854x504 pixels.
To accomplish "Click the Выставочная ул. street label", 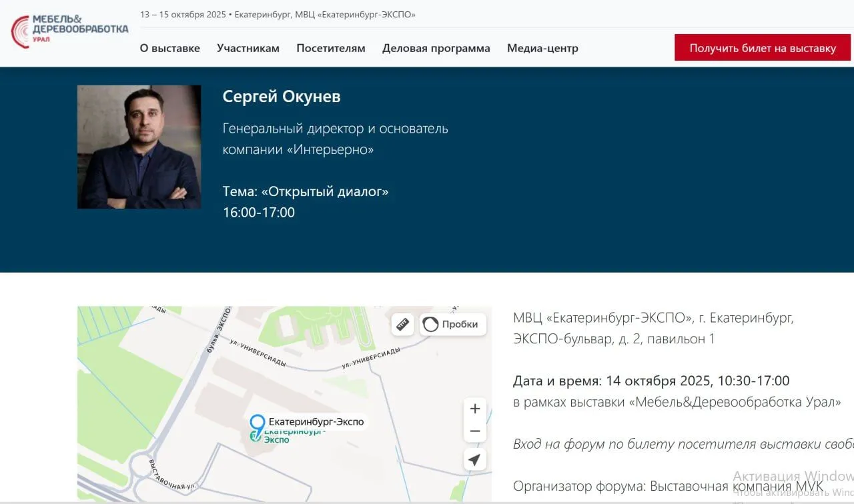I will click(165, 475).
